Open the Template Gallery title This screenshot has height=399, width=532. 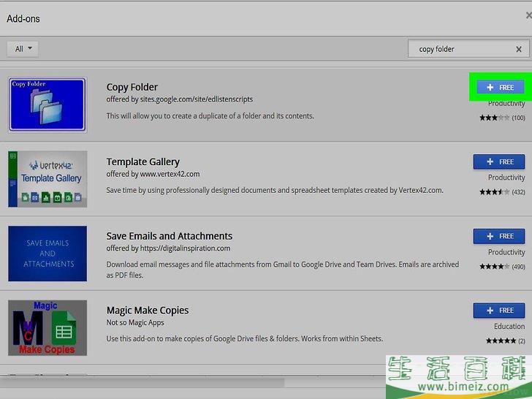[x=142, y=161]
